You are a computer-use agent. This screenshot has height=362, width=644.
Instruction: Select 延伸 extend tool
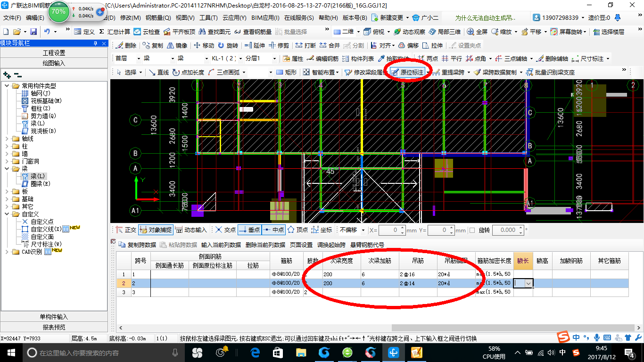(255, 45)
